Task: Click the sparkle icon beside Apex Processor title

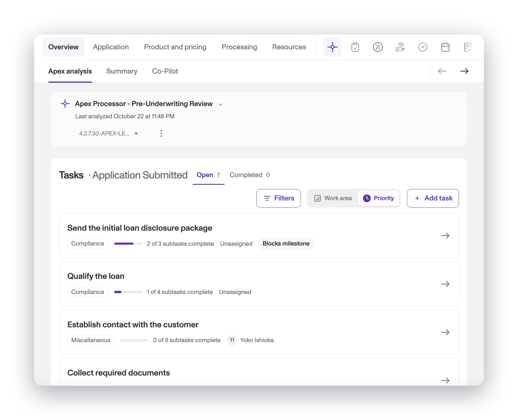Action: 65,104
